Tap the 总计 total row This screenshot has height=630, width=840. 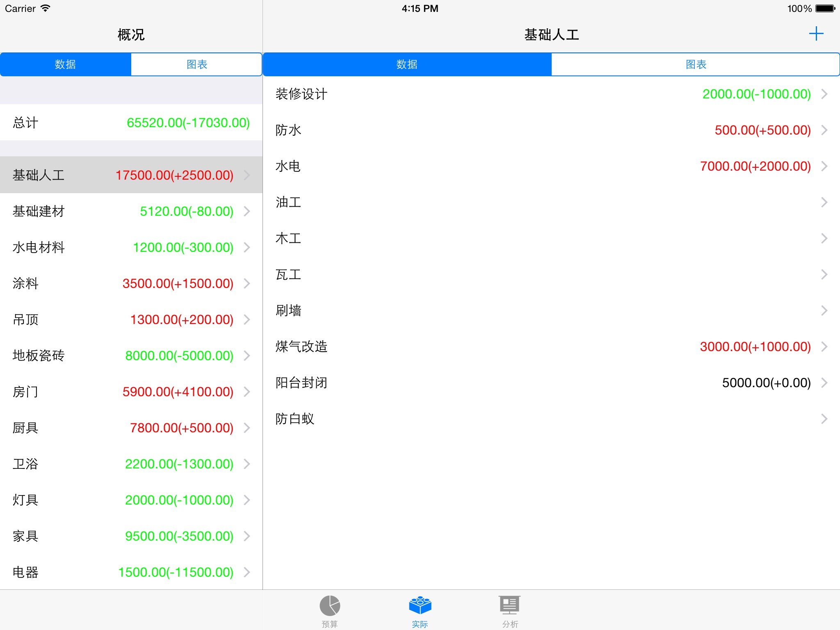tap(131, 123)
